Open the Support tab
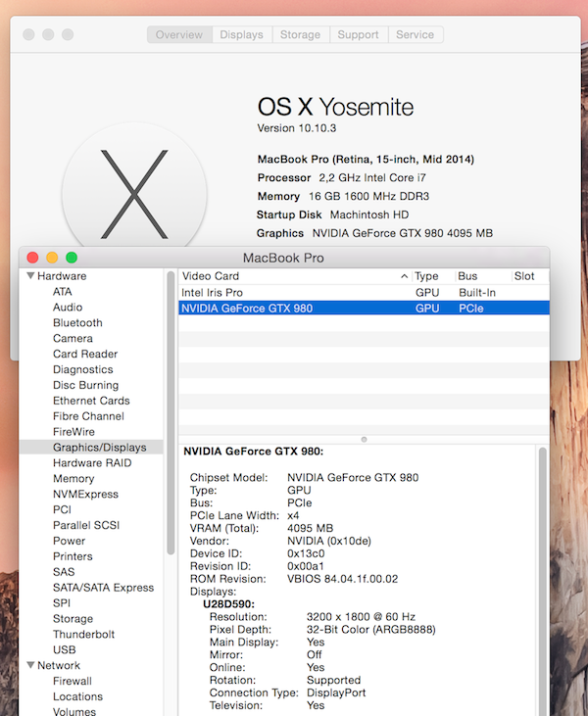The width and height of the screenshot is (588, 716). 359,34
